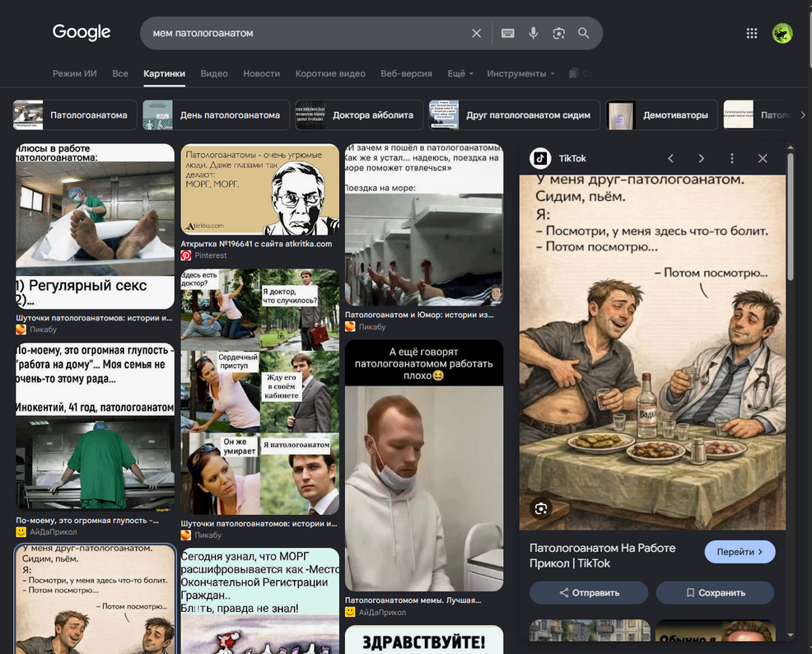The image size is (812, 654).
Task: Click the magnifying glass search icon
Action: tap(584, 33)
